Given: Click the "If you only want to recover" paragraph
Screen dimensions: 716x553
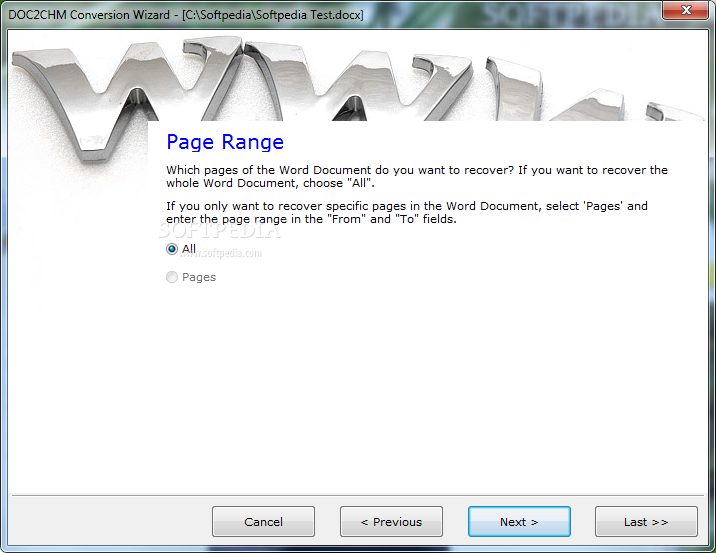Looking at the screenshot, I should tap(407, 212).
